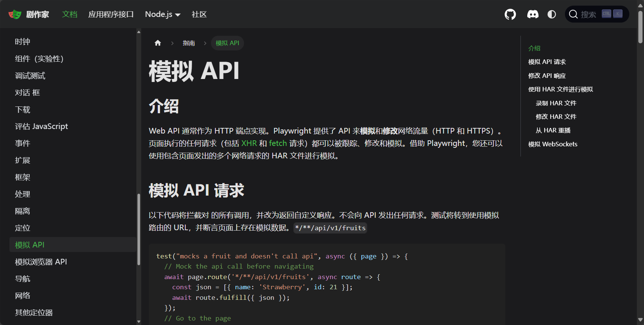Screen dimensions: 644x325
Task: Open 扩展 in the sidebar
Action: pos(73,160)
